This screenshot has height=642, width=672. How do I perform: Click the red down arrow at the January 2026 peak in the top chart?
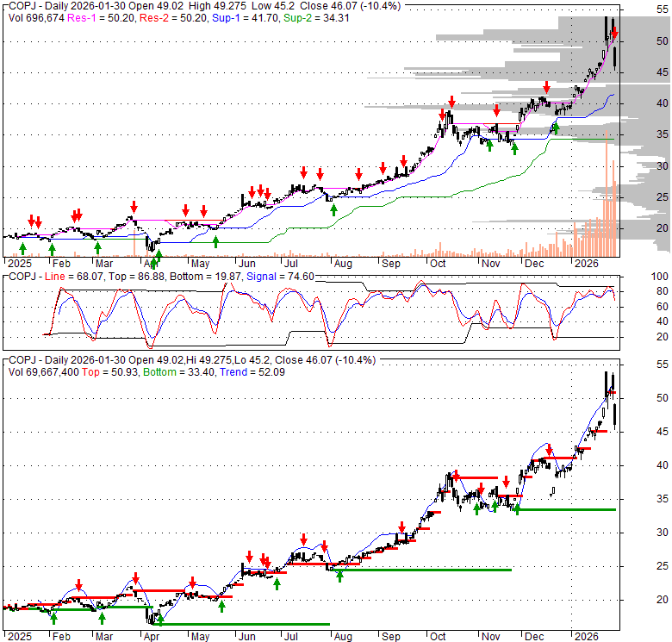(x=613, y=34)
